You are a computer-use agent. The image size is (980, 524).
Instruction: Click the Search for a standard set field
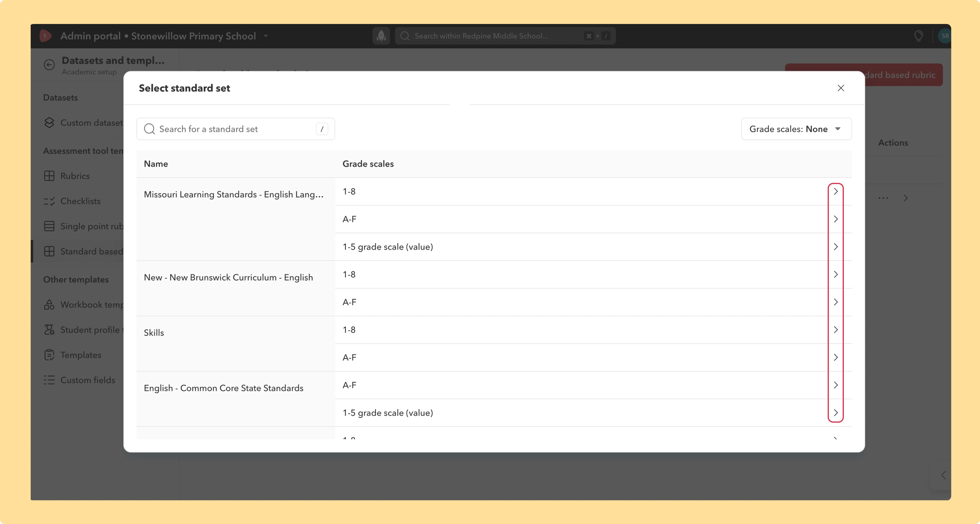click(236, 129)
